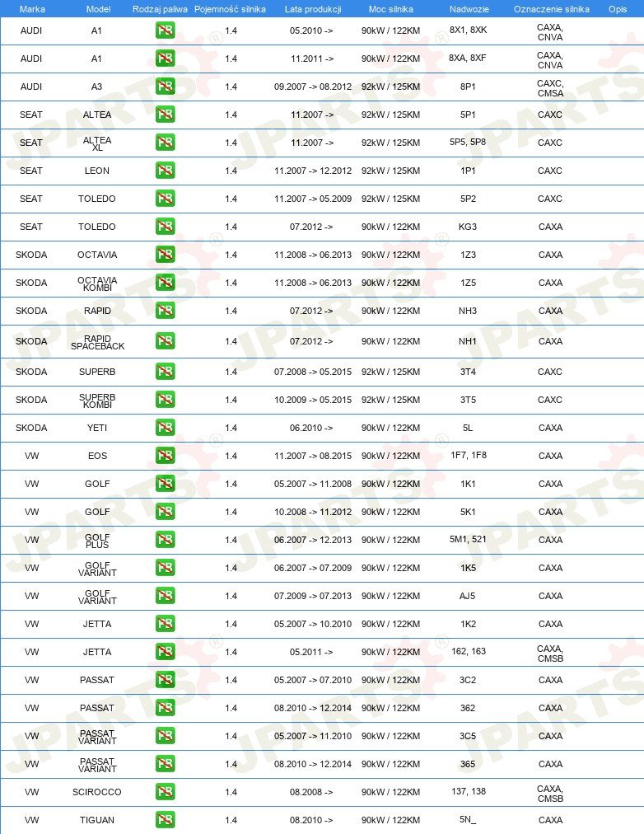Image resolution: width=644 pixels, height=834 pixels.
Task: Click the Lata produkcji column header
Action: (313, 9)
